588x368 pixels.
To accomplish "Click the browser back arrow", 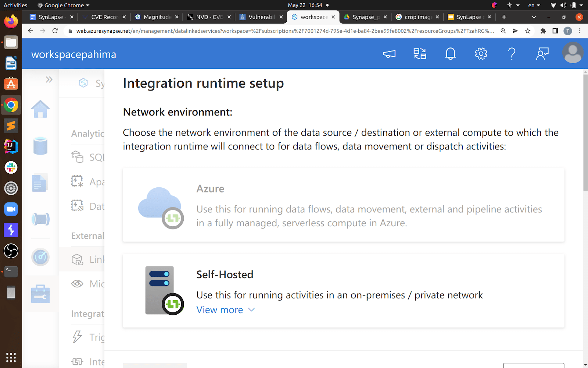I will 31,31.
